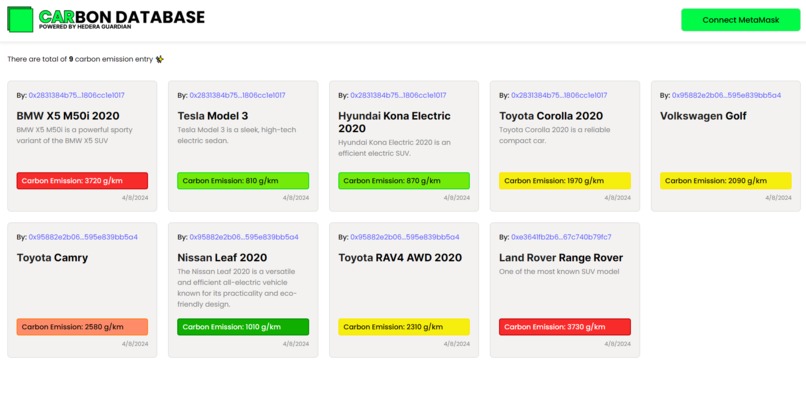Select the yellow 2090 g/km emission badge
This screenshot has height=400, width=806.
pyautogui.click(x=726, y=180)
